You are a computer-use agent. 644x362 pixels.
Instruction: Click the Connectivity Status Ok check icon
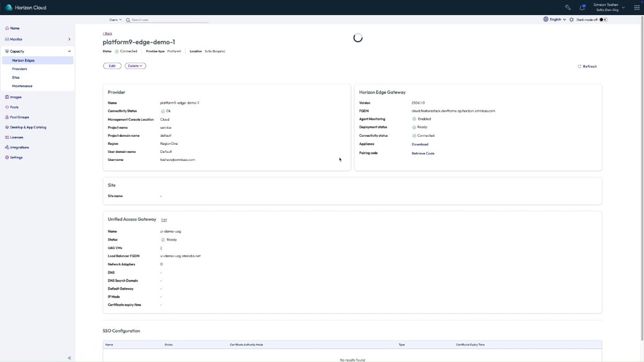tap(163, 111)
